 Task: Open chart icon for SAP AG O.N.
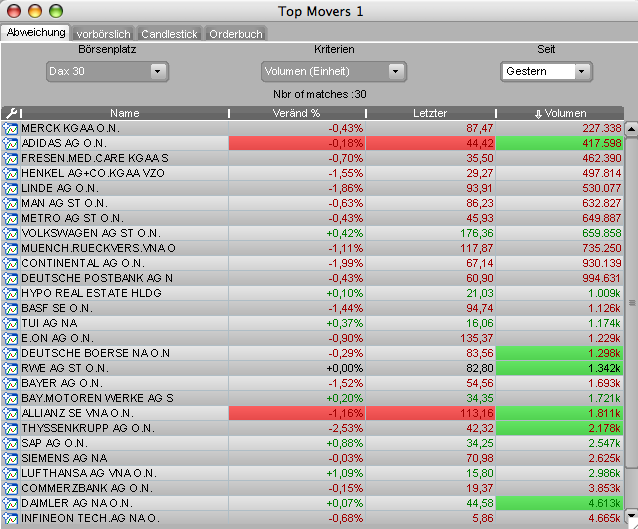pos(11,444)
